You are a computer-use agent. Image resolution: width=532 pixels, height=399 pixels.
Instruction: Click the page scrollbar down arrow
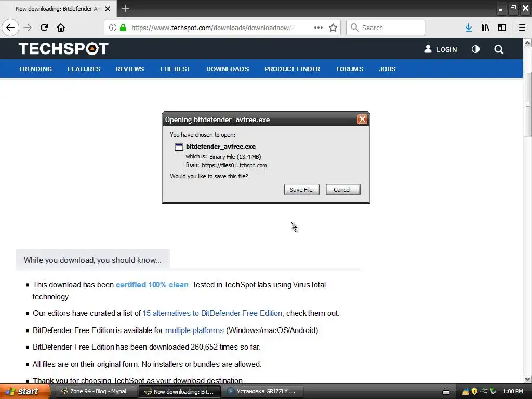tap(528, 379)
